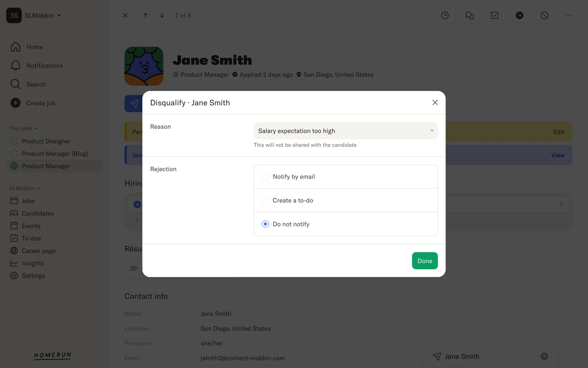The width and height of the screenshot is (588, 368).
Task: Select the Create a to-do radio option
Action: 266,200
